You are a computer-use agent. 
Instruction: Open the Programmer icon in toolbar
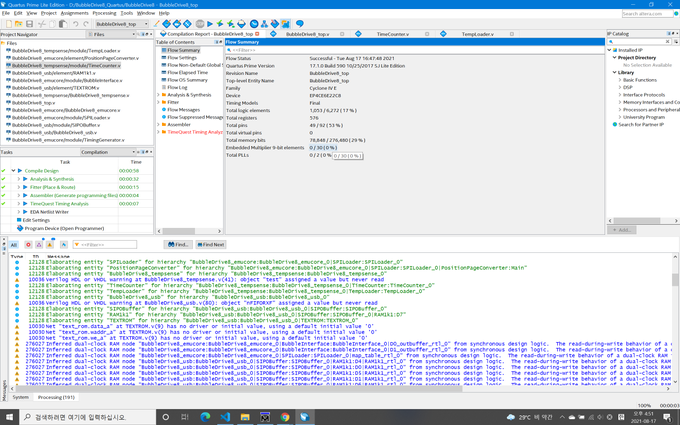click(x=275, y=24)
